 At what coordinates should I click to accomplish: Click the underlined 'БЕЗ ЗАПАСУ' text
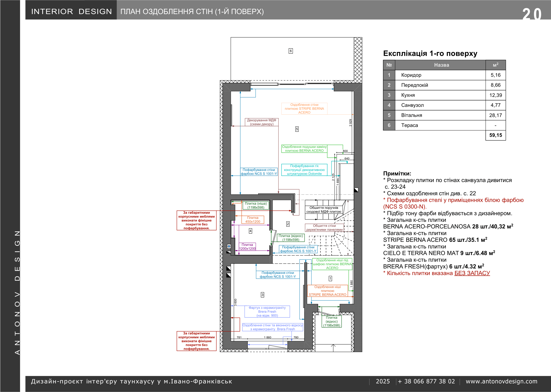[472, 273]
